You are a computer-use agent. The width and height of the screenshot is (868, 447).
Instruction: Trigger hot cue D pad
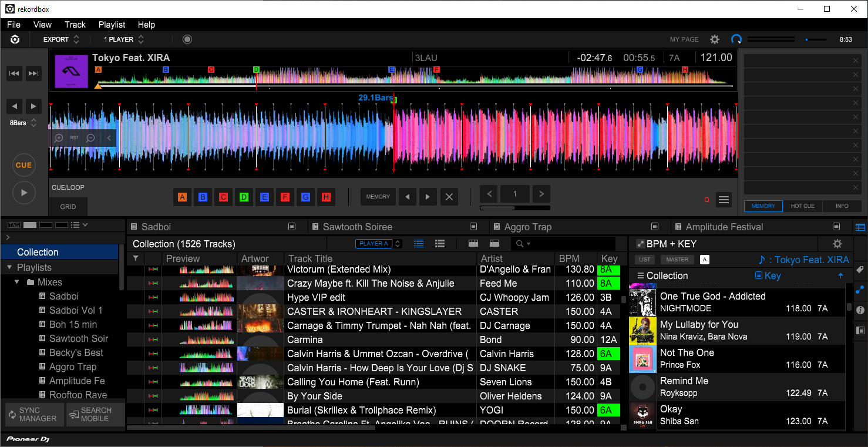244,197
